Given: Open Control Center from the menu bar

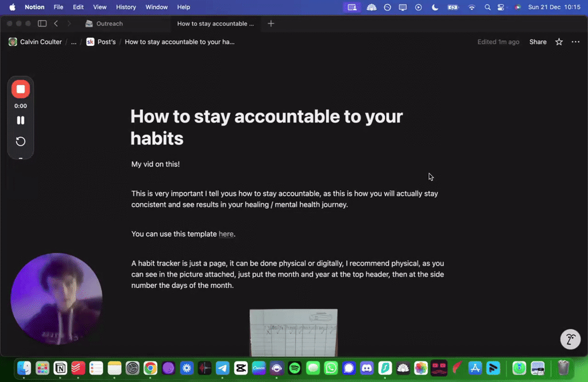Looking at the screenshot, I should click(x=501, y=7).
